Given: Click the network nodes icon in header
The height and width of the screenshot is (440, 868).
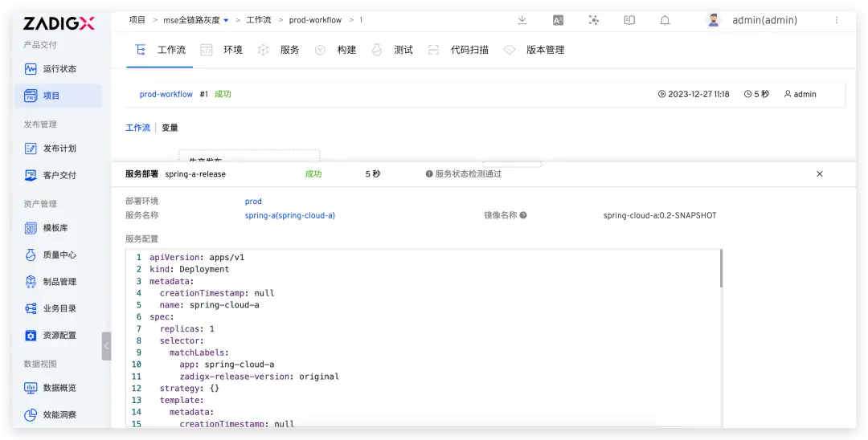Looking at the screenshot, I should [593, 20].
